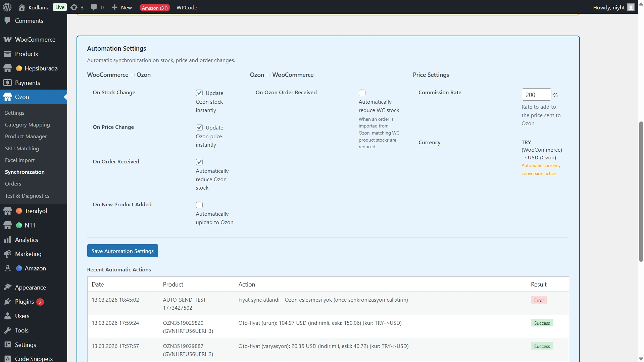The image size is (644, 362).
Task: Go to Test & Diagnostics page
Action: tap(27, 196)
